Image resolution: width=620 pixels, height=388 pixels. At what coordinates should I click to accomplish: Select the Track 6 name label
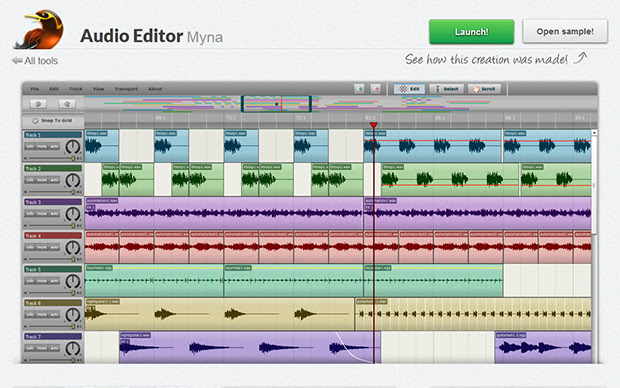(x=52, y=303)
